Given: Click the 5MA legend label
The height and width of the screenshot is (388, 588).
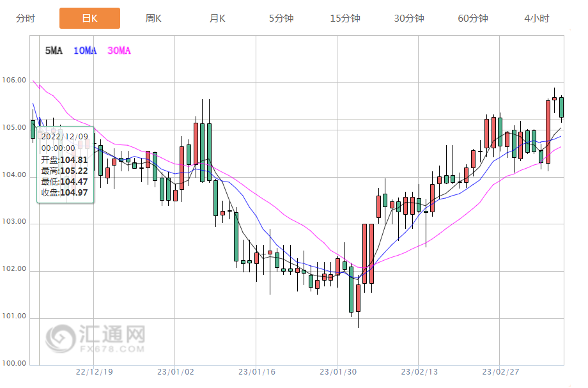Looking at the screenshot, I should click(x=54, y=51).
